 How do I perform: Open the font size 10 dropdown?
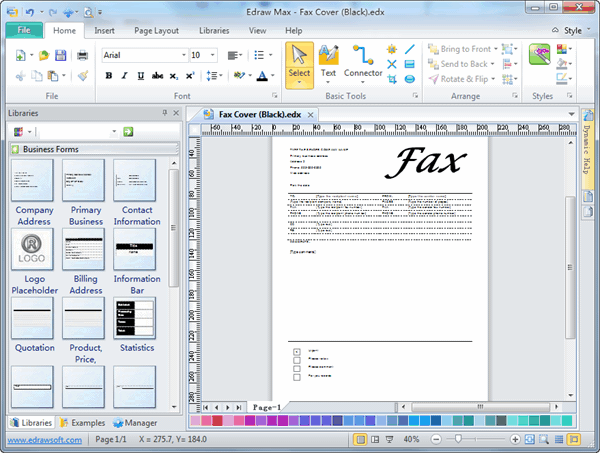pos(213,55)
